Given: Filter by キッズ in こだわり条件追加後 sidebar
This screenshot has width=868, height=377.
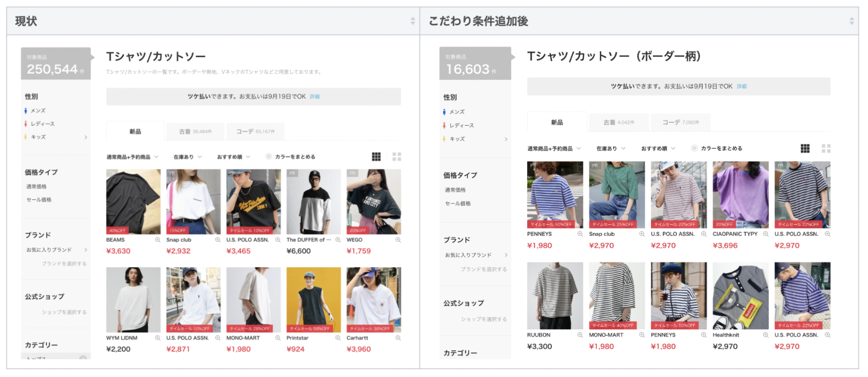Looking at the screenshot, I should click(457, 139).
